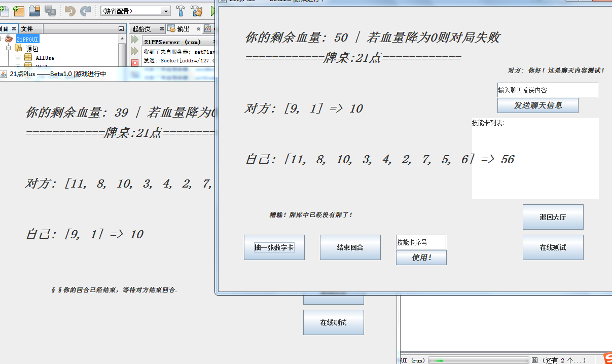Click the 使用! skill card button
The image size is (612, 364).
point(421,258)
